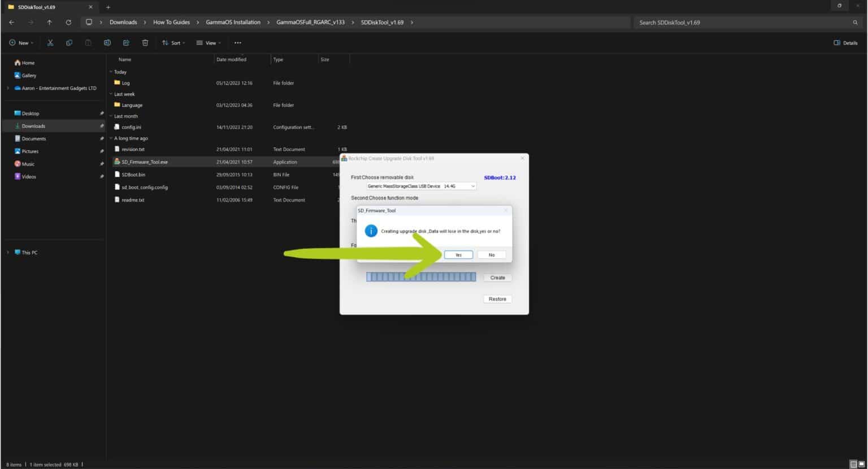Open the See more ellipsis in the toolbar

237,42
